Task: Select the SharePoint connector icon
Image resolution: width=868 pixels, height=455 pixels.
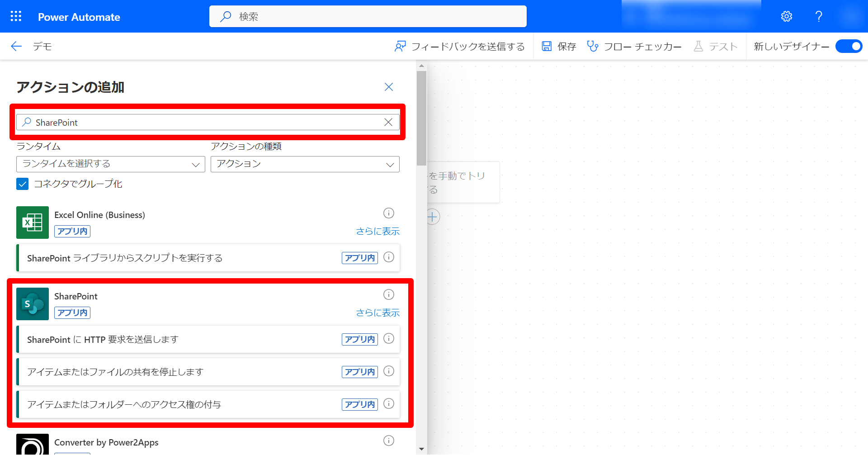Action: tap(32, 303)
